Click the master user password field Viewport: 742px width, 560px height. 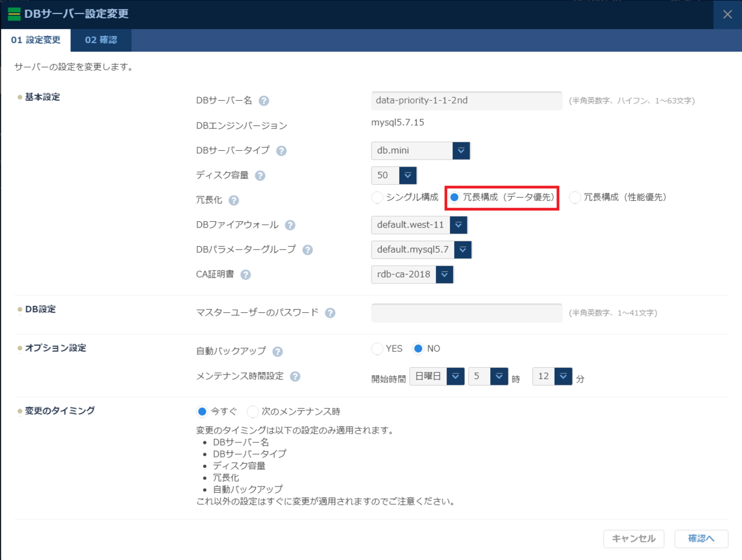(x=466, y=313)
